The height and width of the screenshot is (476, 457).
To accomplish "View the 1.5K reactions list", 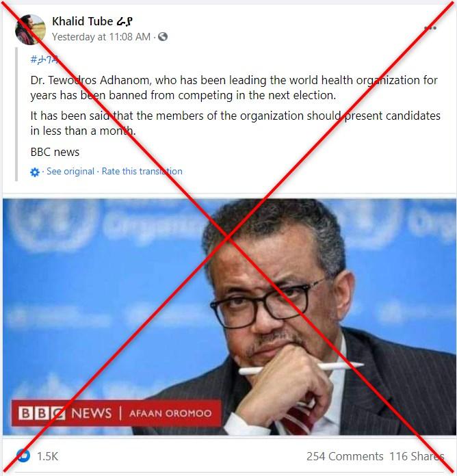I will 47,456.
